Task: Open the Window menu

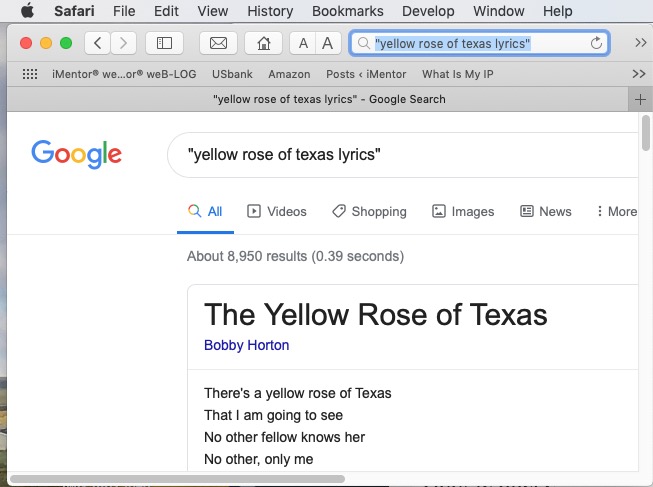Action: pos(498,11)
